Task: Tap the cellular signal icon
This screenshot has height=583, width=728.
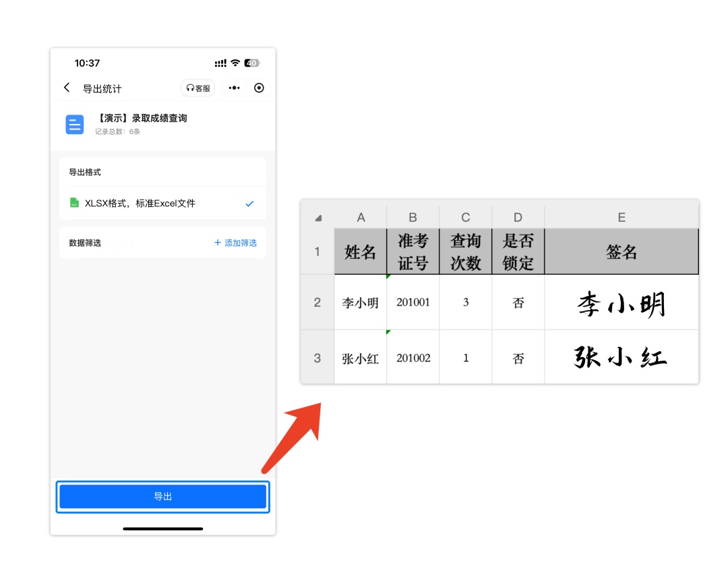Action: [220, 63]
